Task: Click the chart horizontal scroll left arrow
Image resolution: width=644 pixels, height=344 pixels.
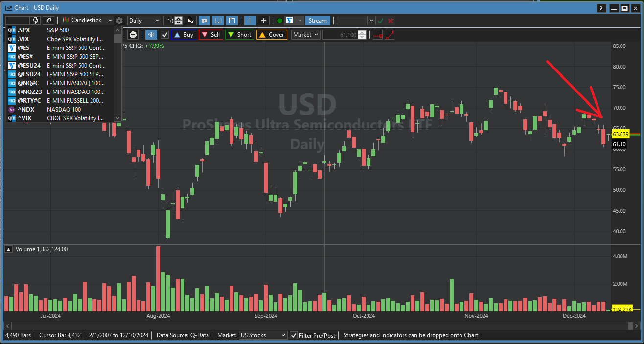Action: tap(7, 325)
